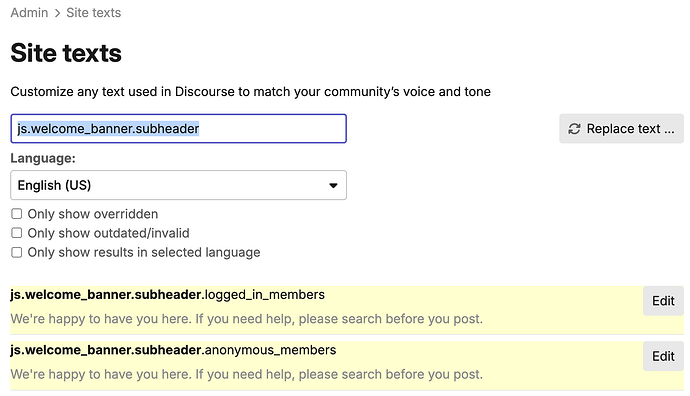690x396 pixels.
Task: Enable Only show outdated/invalid checkbox
Action: click(17, 233)
